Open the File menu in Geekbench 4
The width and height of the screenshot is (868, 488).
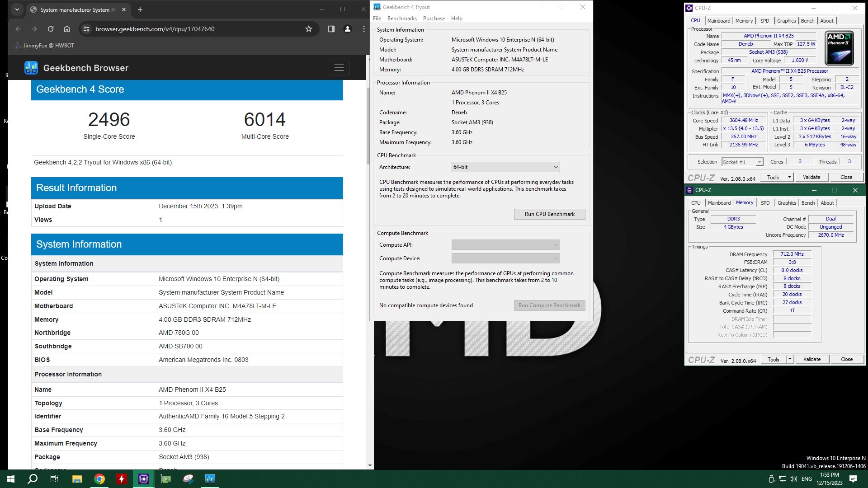point(377,19)
